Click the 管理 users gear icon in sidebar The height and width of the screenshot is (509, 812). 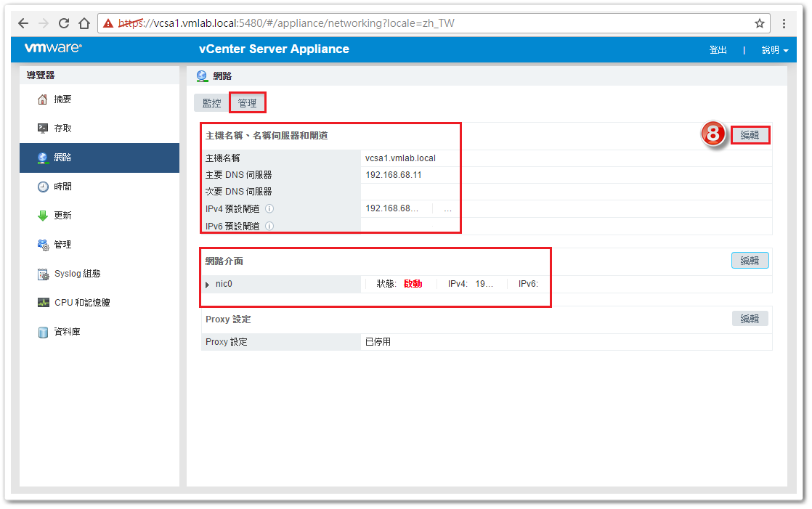tap(43, 245)
